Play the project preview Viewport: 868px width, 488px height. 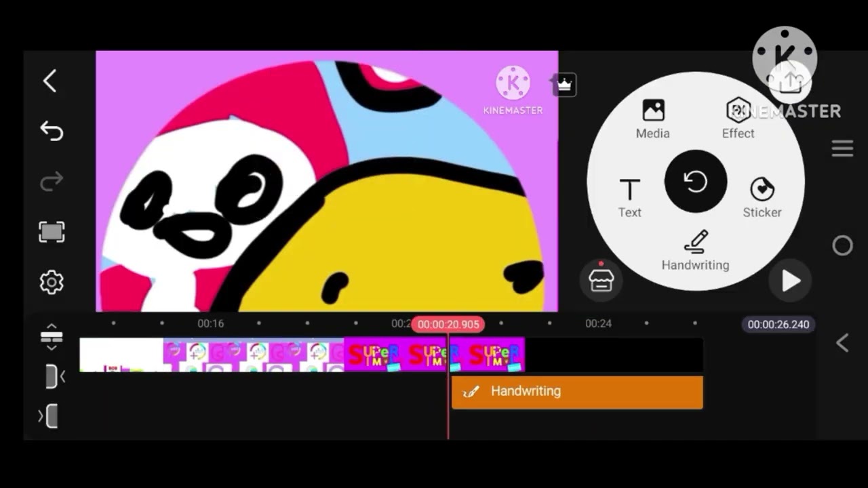pos(791,281)
